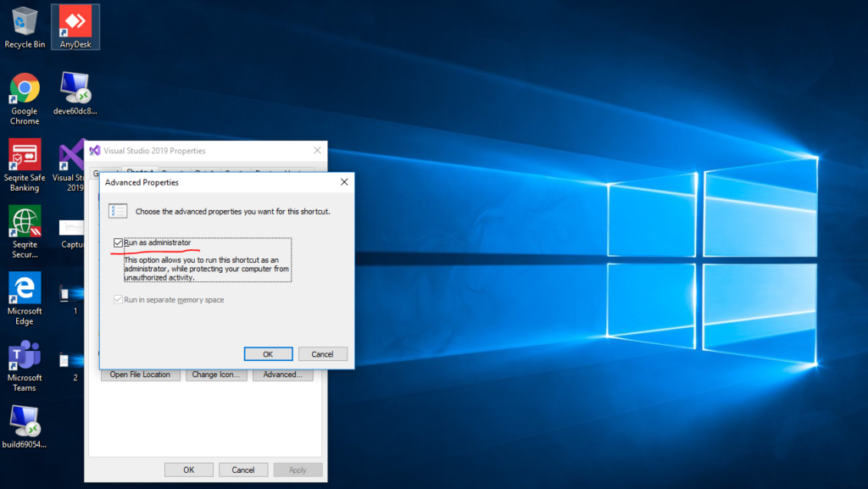Close the Visual Studio 2019 Properties window
Viewport: 868px width, 489px height.
tap(317, 151)
